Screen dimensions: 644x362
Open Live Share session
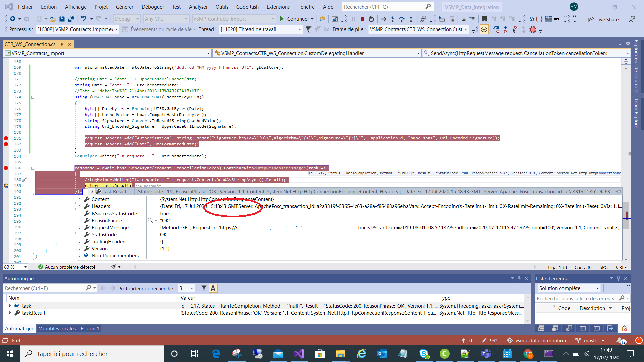(x=603, y=19)
